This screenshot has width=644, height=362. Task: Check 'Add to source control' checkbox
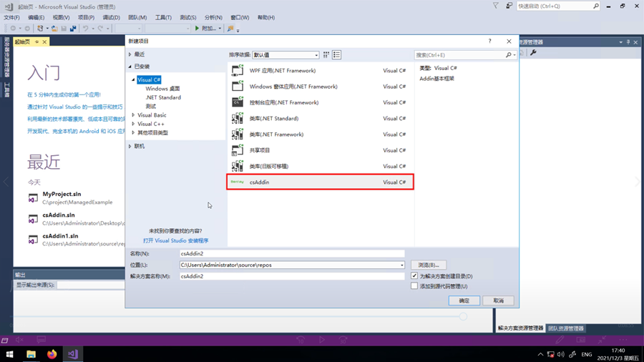414,285
